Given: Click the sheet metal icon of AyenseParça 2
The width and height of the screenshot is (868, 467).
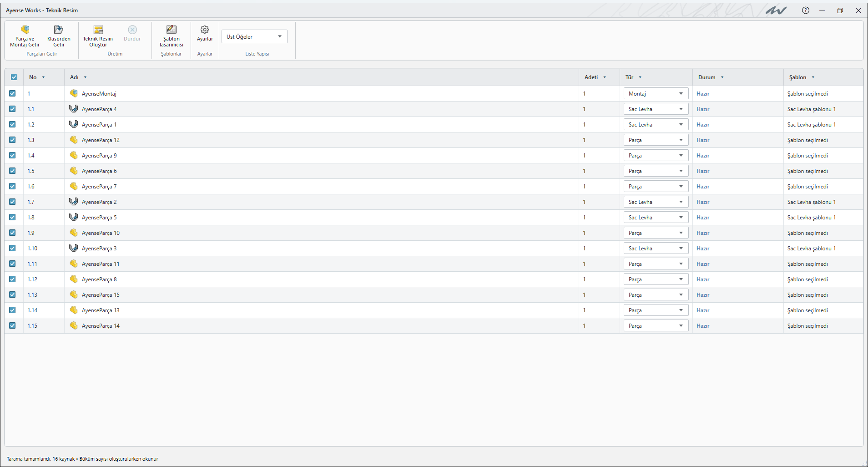Looking at the screenshot, I should coord(74,202).
